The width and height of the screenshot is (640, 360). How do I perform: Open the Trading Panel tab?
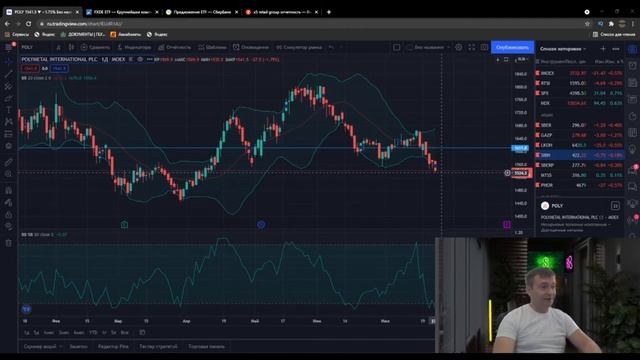(x=207, y=347)
